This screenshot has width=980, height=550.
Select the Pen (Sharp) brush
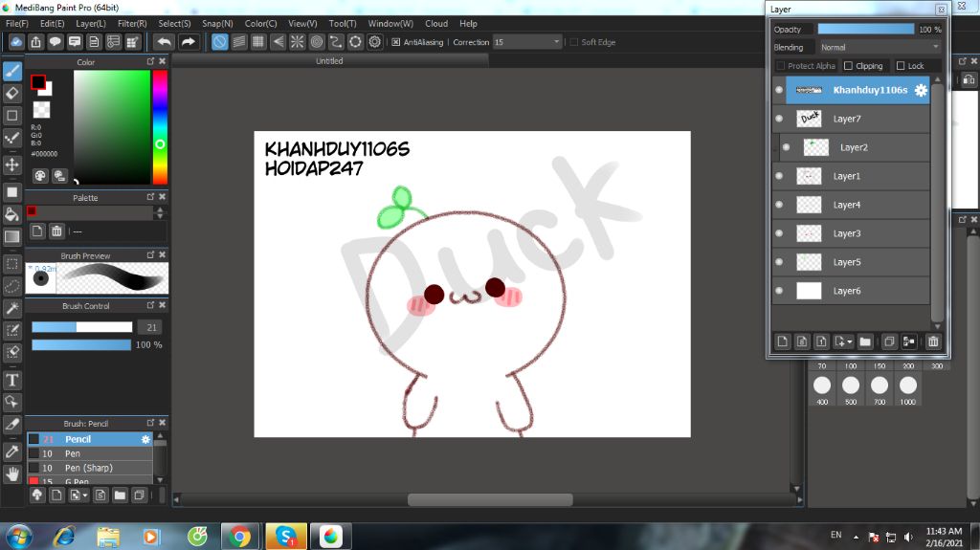pyautogui.click(x=90, y=468)
